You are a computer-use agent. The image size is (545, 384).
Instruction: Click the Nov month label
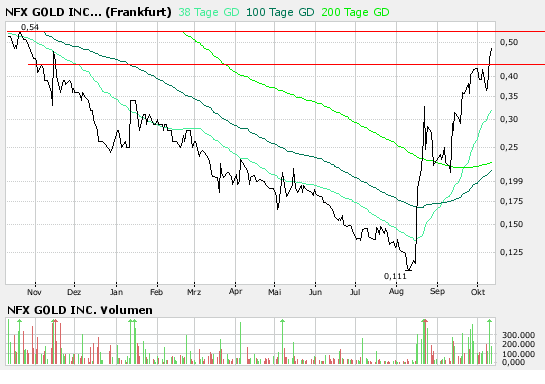pos(34,292)
